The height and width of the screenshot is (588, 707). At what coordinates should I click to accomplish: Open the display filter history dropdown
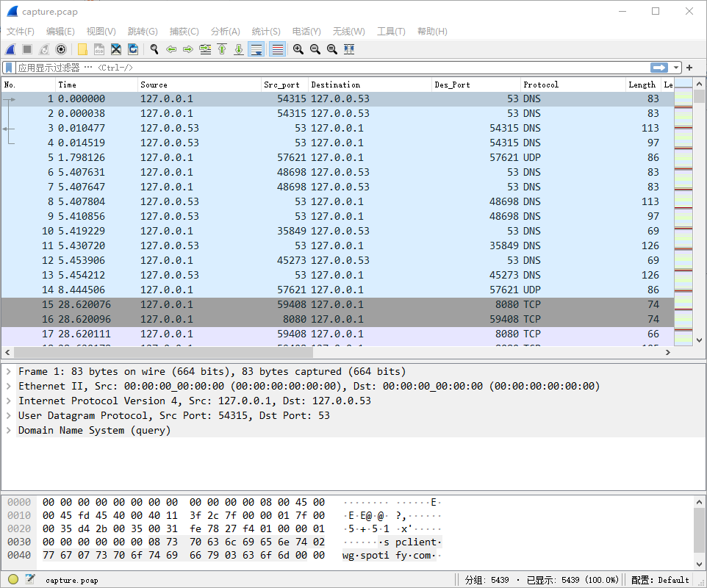click(675, 68)
